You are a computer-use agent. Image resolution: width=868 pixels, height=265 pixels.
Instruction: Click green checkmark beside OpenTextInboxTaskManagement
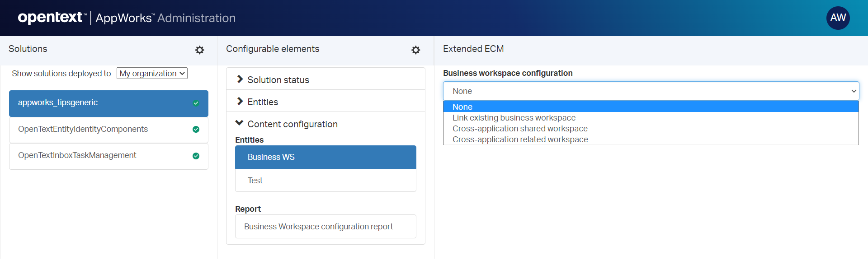[x=196, y=156]
